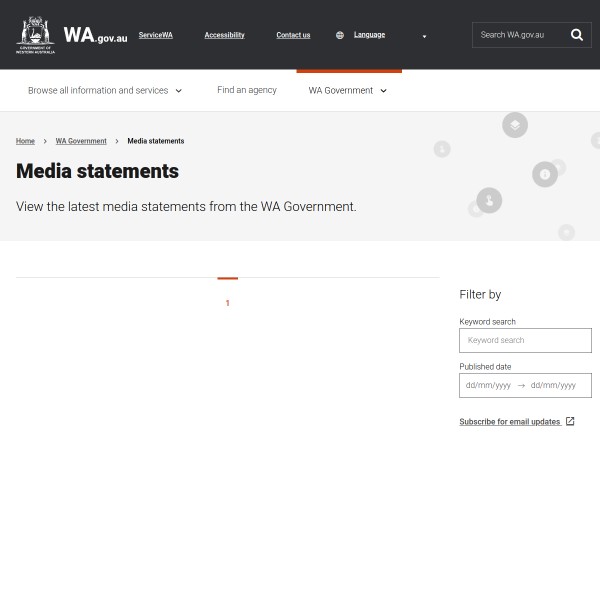Go to Home in the breadcrumb
The height and width of the screenshot is (600, 600).
coord(25,141)
